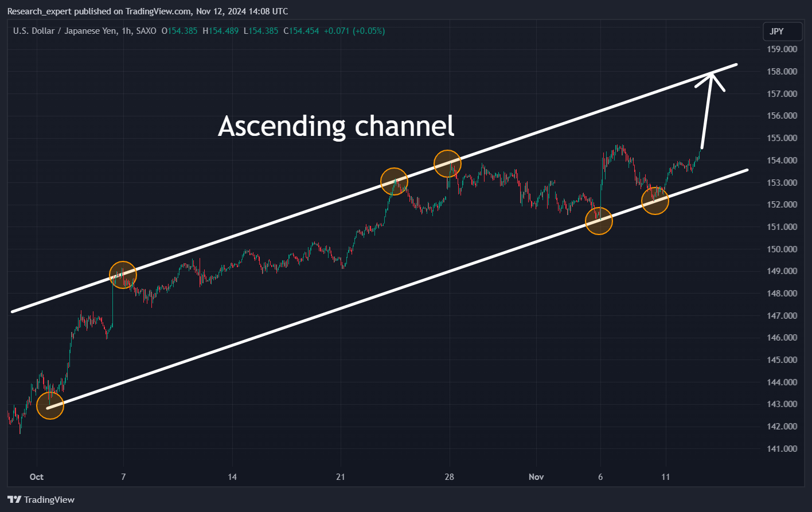Click the high value H154.489

click(x=221, y=31)
